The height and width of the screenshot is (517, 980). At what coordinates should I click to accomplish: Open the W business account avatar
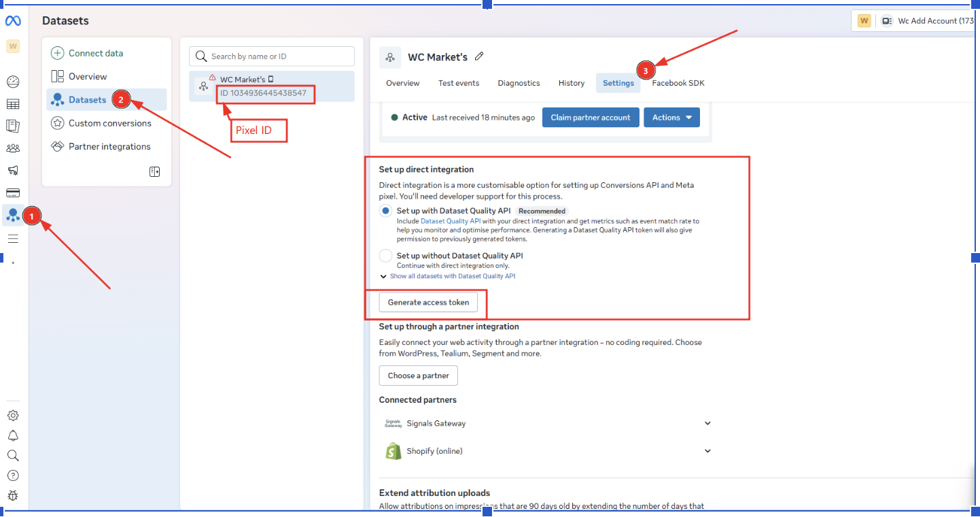coord(13,46)
